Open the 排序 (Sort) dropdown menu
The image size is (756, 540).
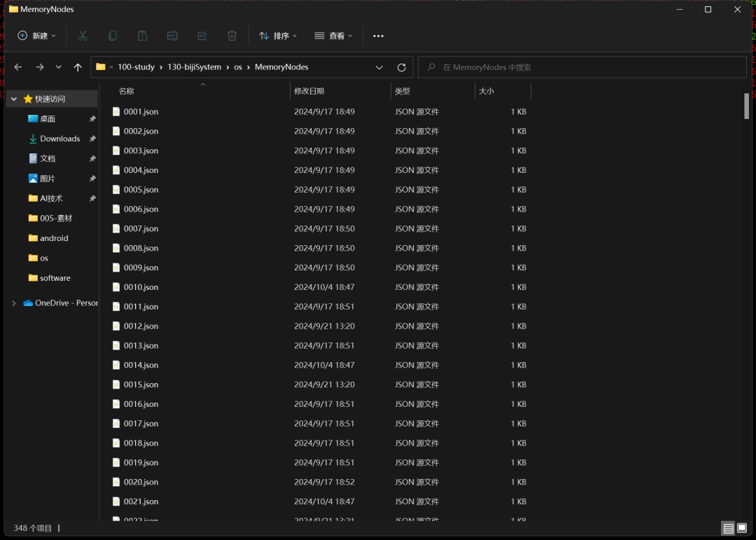point(278,36)
